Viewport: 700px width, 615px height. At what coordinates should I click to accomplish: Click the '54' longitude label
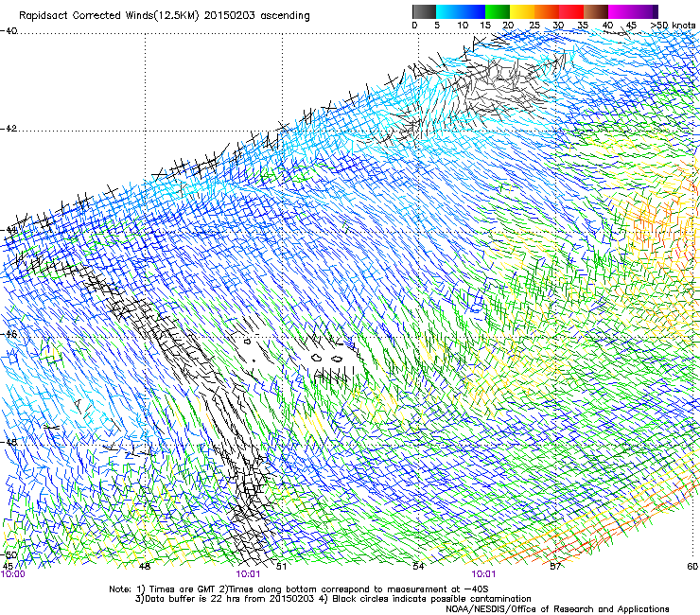pos(418,567)
